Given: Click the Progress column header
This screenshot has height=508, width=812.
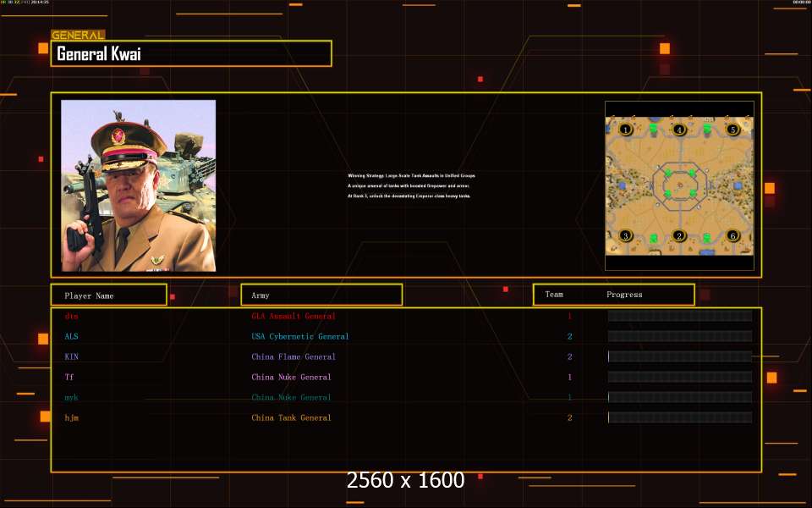Looking at the screenshot, I should point(624,295).
